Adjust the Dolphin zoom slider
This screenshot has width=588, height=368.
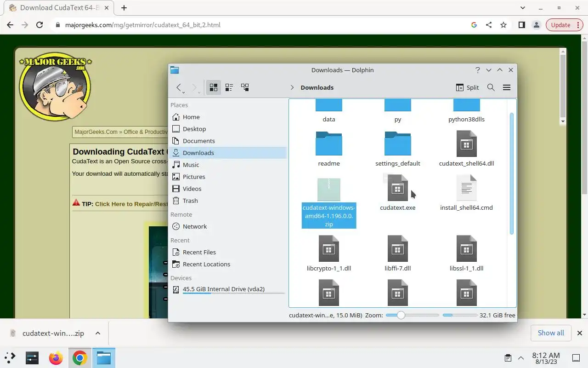(413, 315)
